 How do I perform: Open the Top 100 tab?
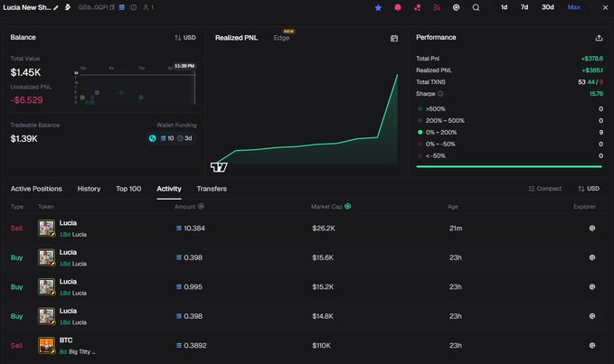point(128,189)
